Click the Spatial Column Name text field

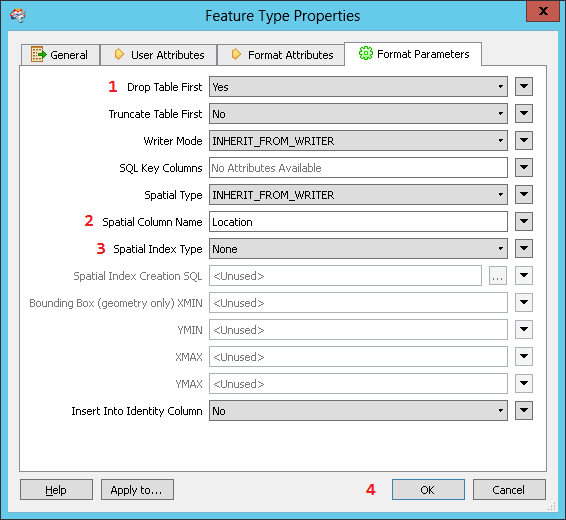pyautogui.click(x=358, y=222)
